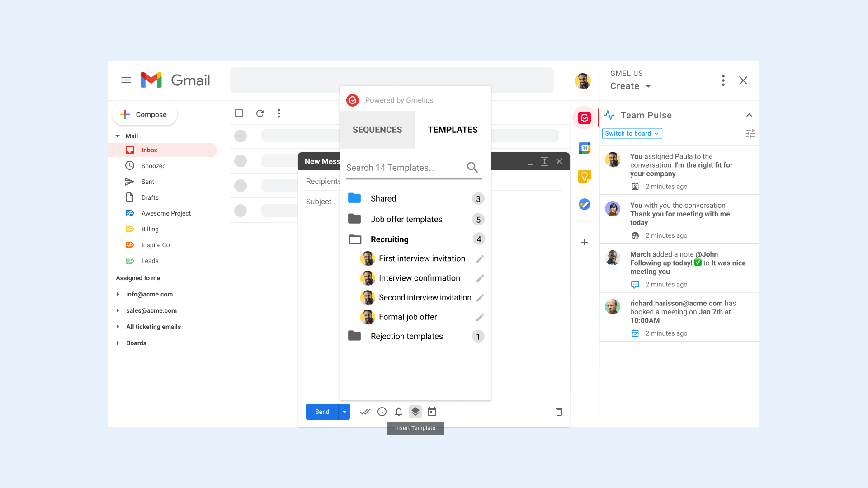Viewport: 868px width, 488px height.
Task: Click the Send button
Action: pyautogui.click(x=322, y=412)
